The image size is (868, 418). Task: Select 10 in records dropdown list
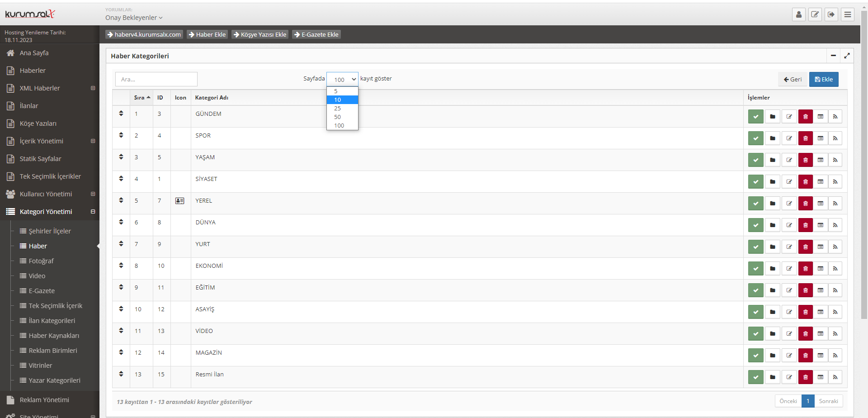[x=342, y=100]
